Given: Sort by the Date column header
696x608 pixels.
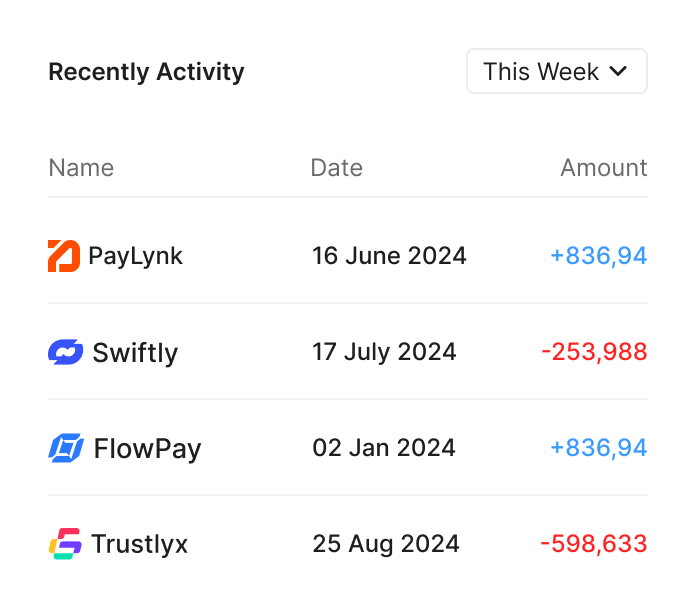Looking at the screenshot, I should click(336, 168).
